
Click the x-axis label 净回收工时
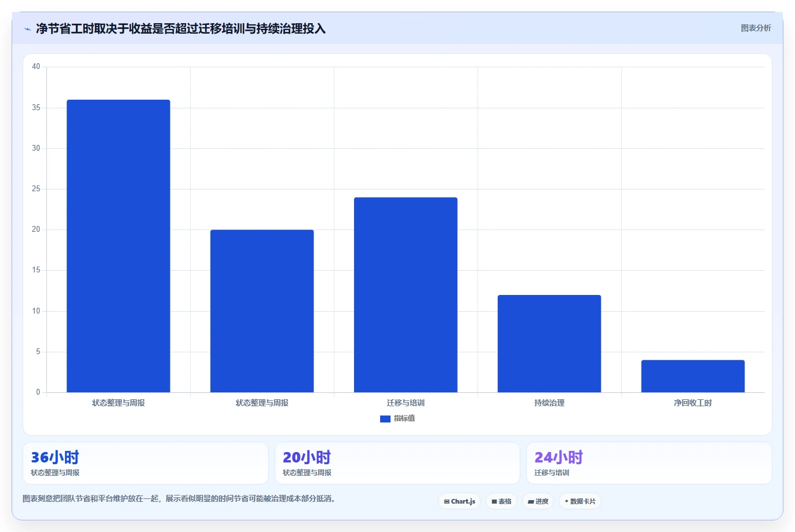[x=693, y=403]
